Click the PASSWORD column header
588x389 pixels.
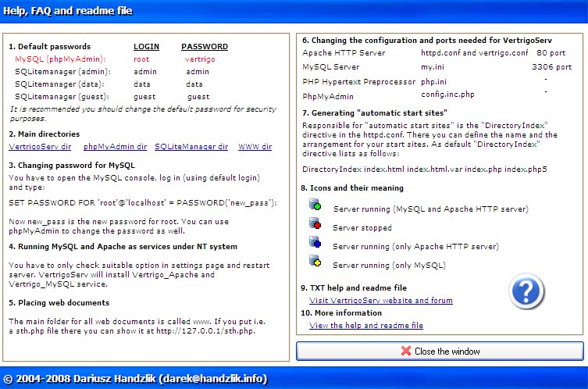tap(205, 47)
